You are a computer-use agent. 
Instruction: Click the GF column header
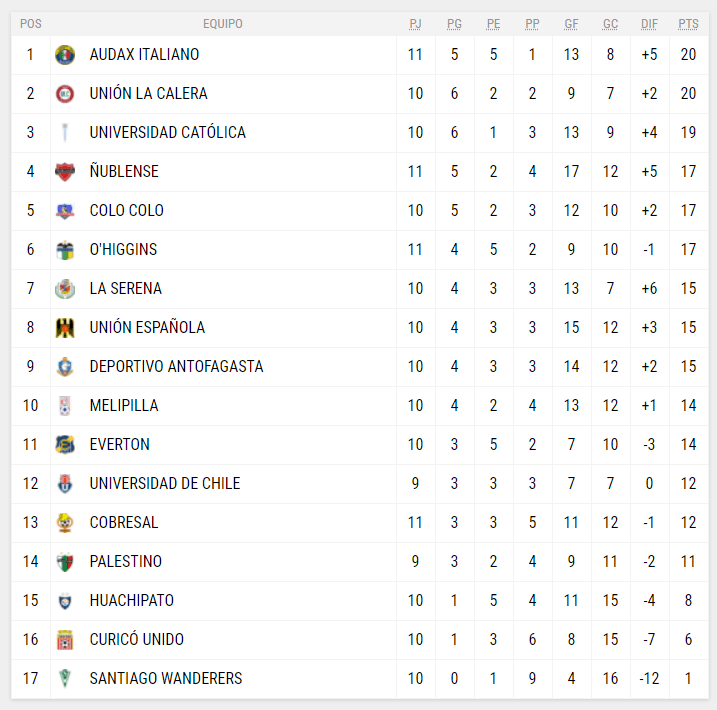point(571,24)
